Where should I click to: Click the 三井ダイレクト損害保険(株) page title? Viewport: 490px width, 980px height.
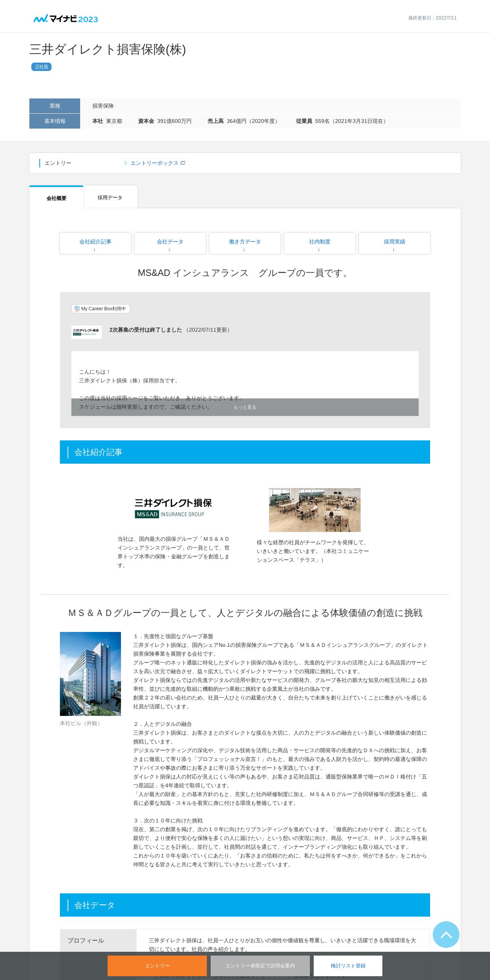(108, 50)
